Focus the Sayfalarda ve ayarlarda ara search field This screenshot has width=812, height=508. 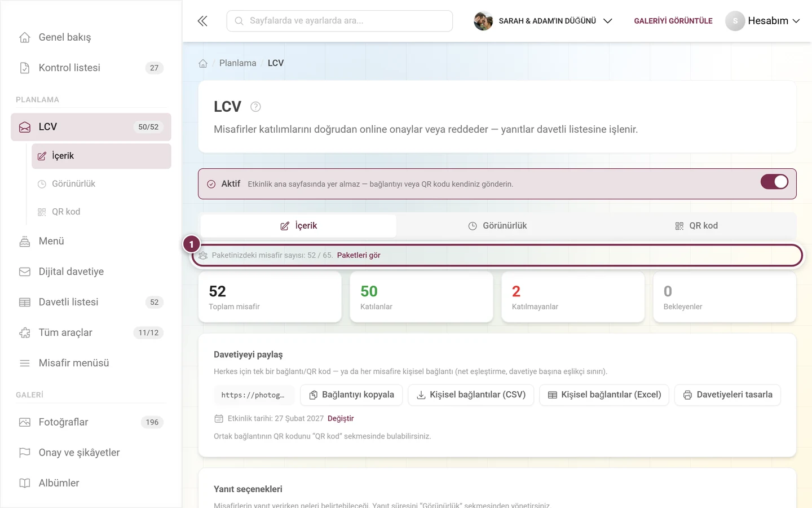point(339,21)
